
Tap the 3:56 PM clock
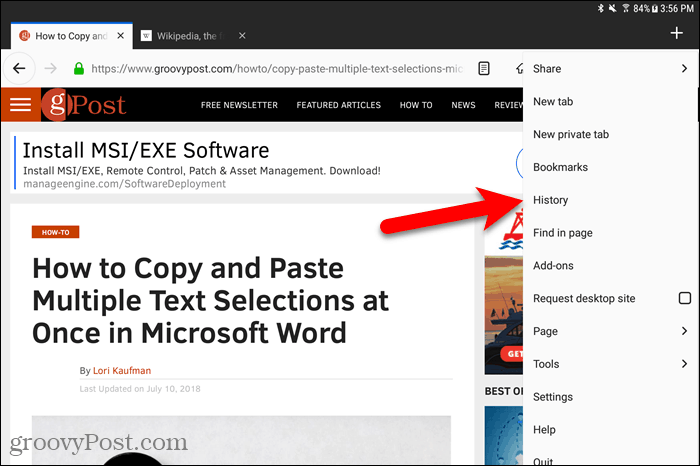pyautogui.click(x=677, y=8)
